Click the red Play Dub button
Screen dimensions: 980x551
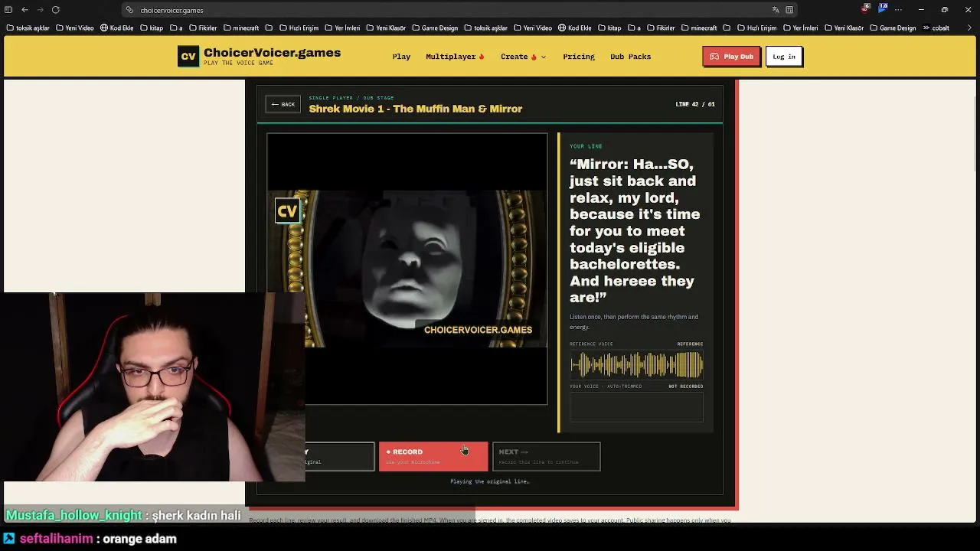(x=731, y=57)
